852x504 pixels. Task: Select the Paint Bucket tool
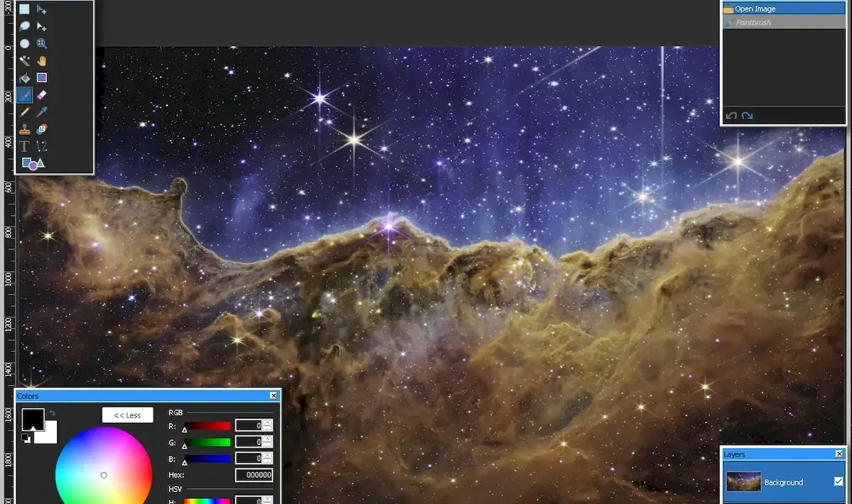point(25,78)
